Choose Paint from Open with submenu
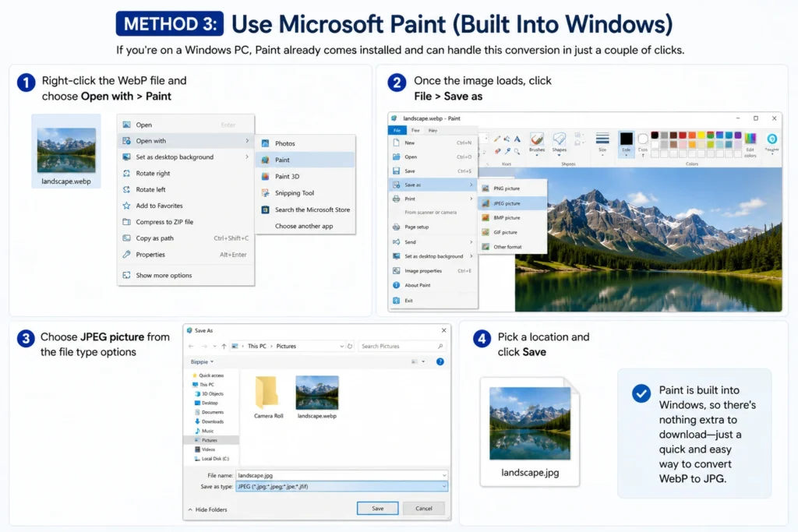 pyautogui.click(x=305, y=160)
